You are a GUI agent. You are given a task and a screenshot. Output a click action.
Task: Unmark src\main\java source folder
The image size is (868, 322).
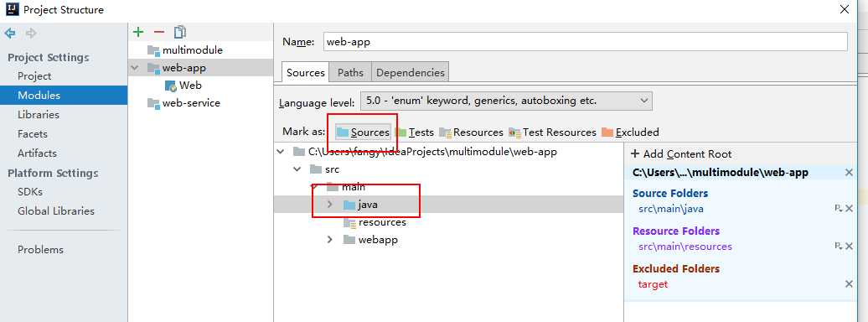(850, 209)
